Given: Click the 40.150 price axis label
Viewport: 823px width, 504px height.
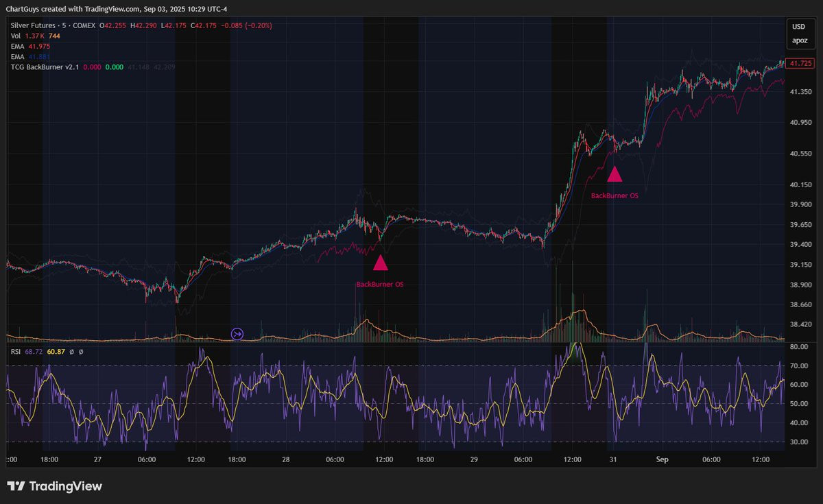Looking at the screenshot, I should point(800,184).
